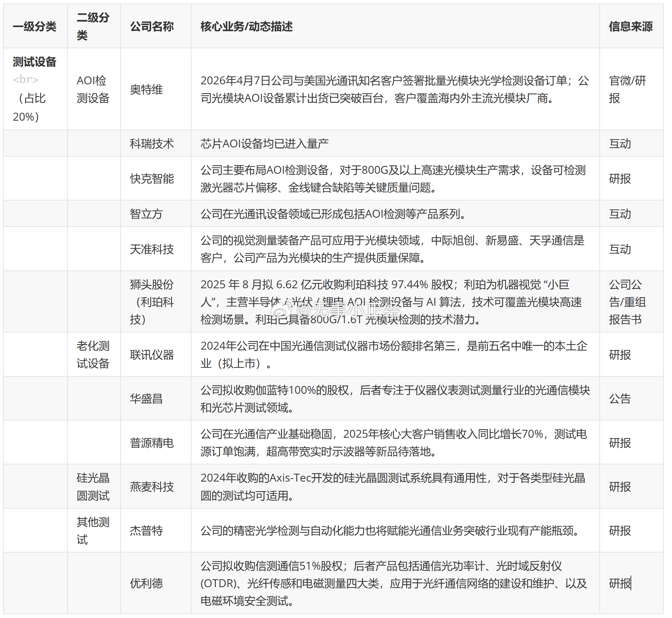Select the 奥特维 company cell
The width and height of the screenshot is (672, 618).
pyautogui.click(x=146, y=89)
